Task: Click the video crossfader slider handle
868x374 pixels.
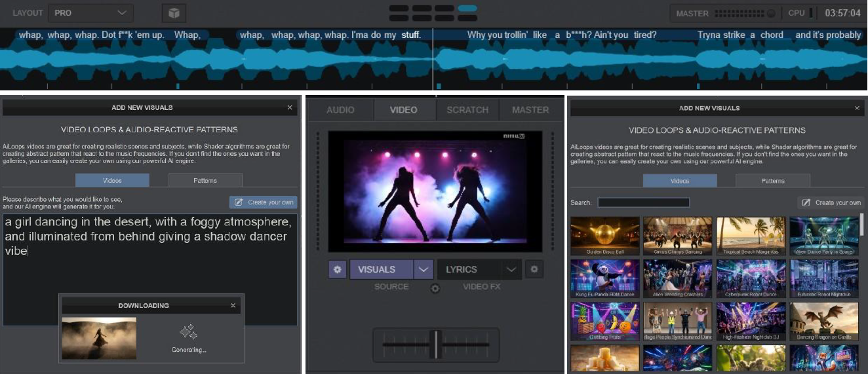Action: (x=434, y=344)
